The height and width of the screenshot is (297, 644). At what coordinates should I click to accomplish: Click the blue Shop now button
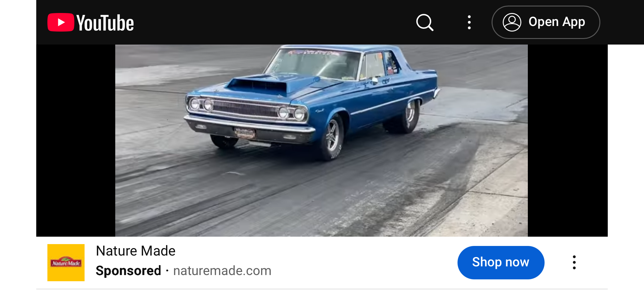(x=501, y=262)
